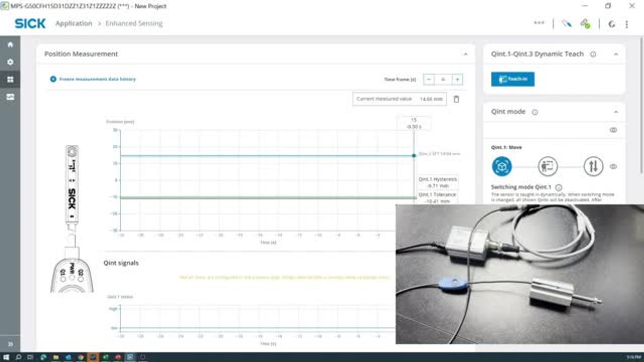
Task: Click the refresh icon in header
Action: [x=612, y=24]
